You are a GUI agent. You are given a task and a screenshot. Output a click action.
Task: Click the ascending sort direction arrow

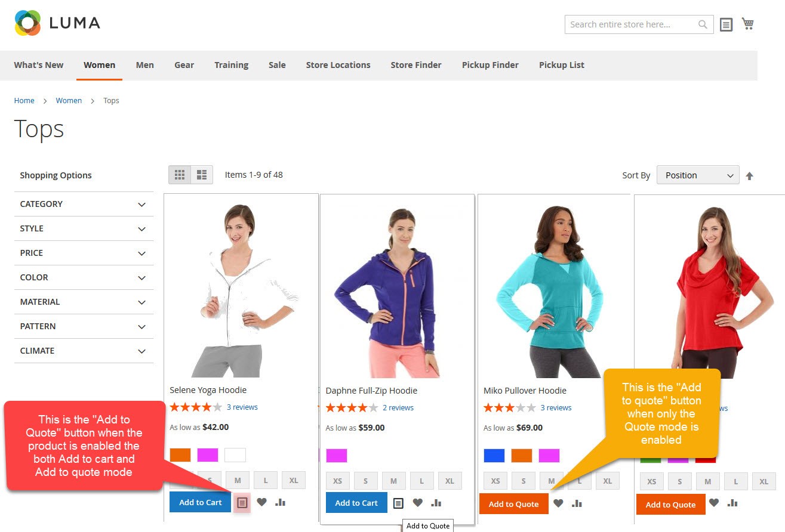pyautogui.click(x=749, y=176)
